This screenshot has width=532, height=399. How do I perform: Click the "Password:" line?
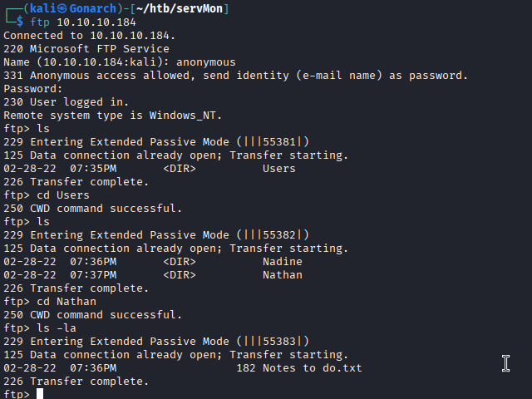point(33,88)
